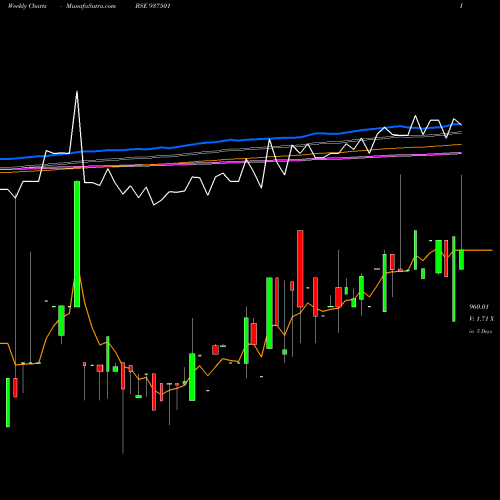Click the top peak of the white line spike
This screenshot has width=500, height=500.
click(77, 92)
